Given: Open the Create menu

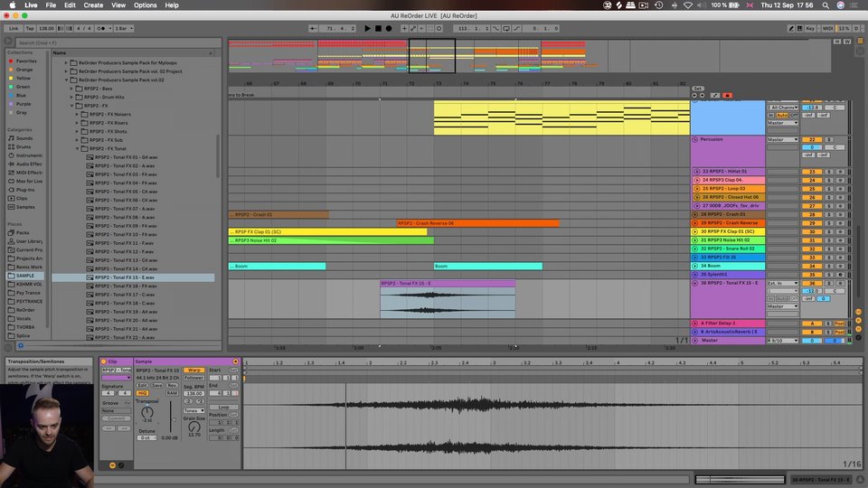Looking at the screenshot, I should (x=93, y=5).
